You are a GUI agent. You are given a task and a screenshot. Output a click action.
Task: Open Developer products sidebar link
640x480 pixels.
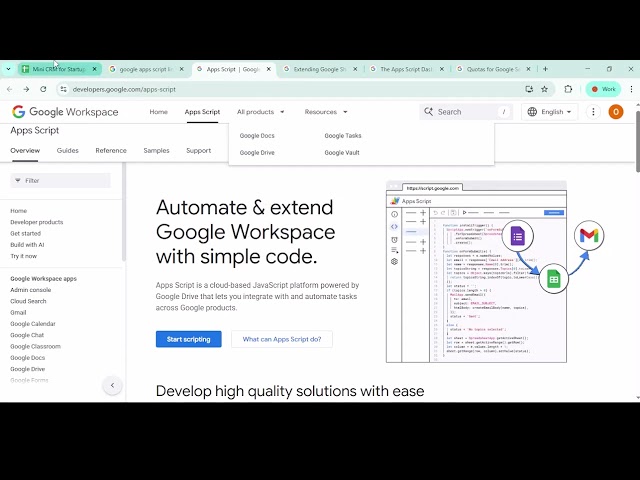point(37,222)
